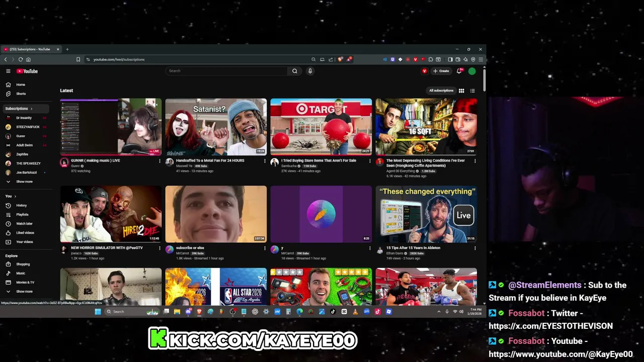Open the green account avatar menu
The image size is (644, 362).
tap(472, 71)
